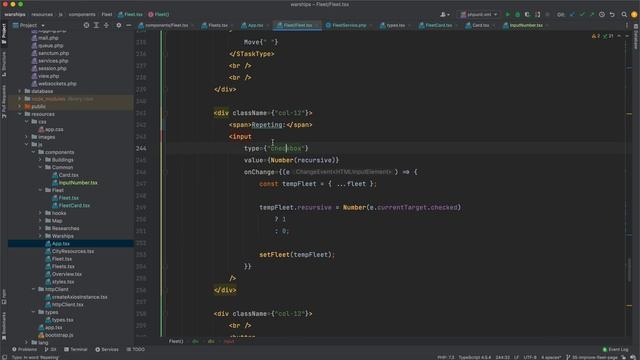Open the Project view selector dropdown

pos(29,25)
